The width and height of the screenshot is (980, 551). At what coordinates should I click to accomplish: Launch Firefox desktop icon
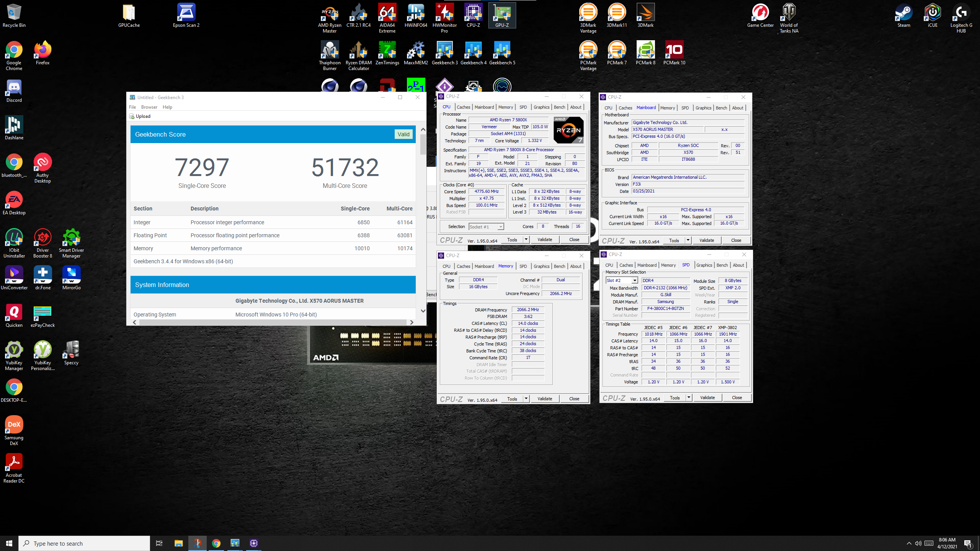(42, 54)
